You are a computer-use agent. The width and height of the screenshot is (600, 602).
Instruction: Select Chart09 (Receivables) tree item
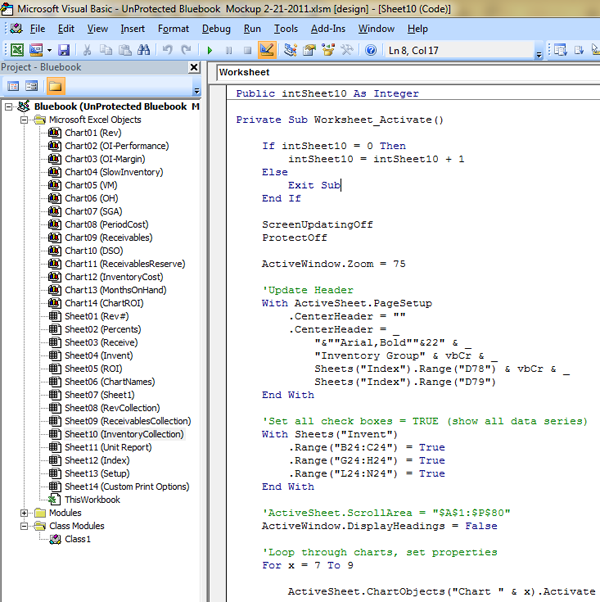108,238
